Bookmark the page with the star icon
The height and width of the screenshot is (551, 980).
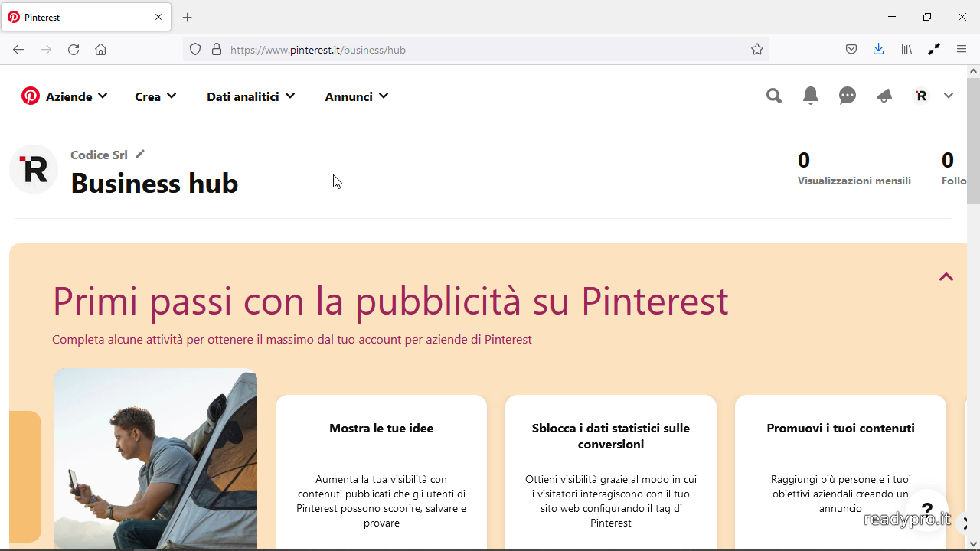pyautogui.click(x=756, y=49)
